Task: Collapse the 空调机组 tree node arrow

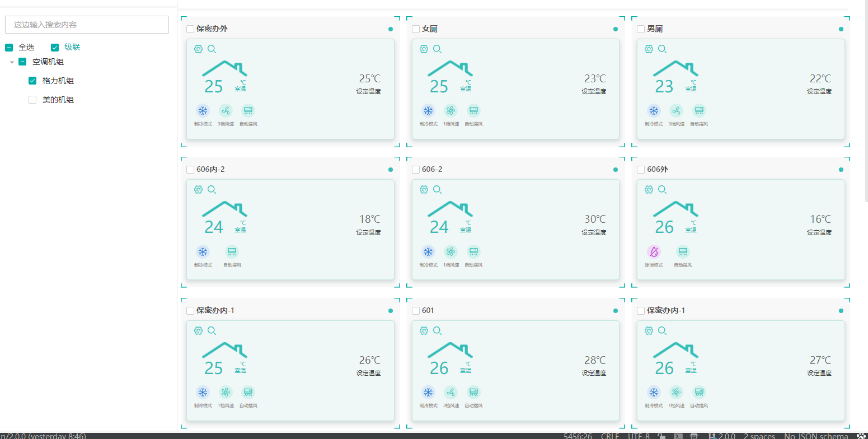Action: tap(12, 62)
